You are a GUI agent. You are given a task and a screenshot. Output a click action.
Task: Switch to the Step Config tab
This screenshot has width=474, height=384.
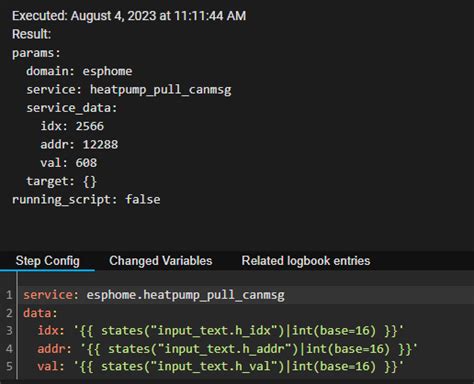point(48,261)
